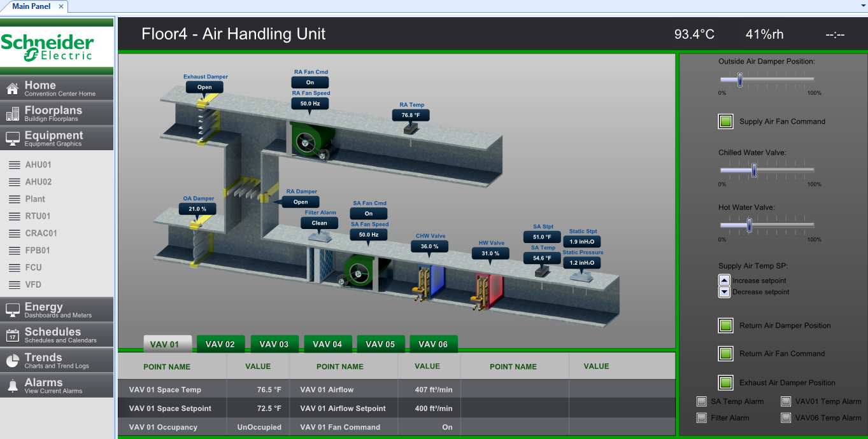Select CRAC01 from the equipment list
The image size is (868, 439).
click(x=41, y=233)
